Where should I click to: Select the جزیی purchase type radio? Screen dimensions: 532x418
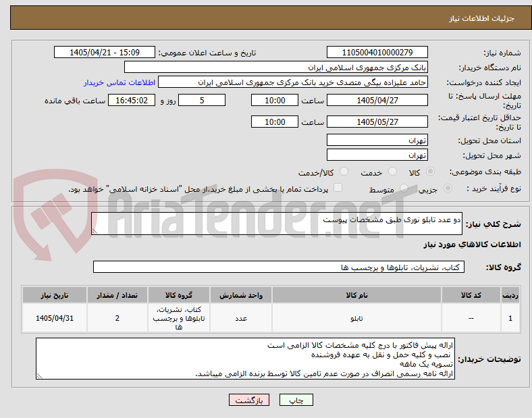pyautogui.click(x=448, y=188)
